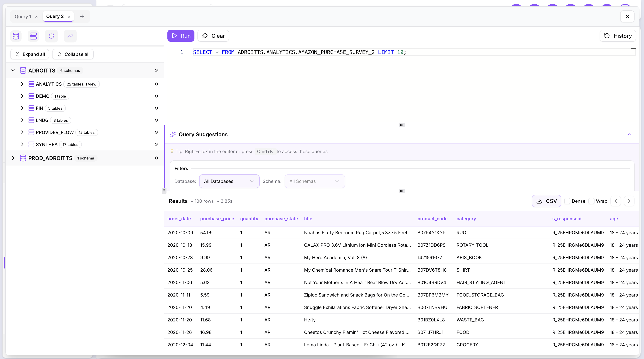Click the title column header
The height and width of the screenshot is (359, 644).
pyautogui.click(x=308, y=219)
